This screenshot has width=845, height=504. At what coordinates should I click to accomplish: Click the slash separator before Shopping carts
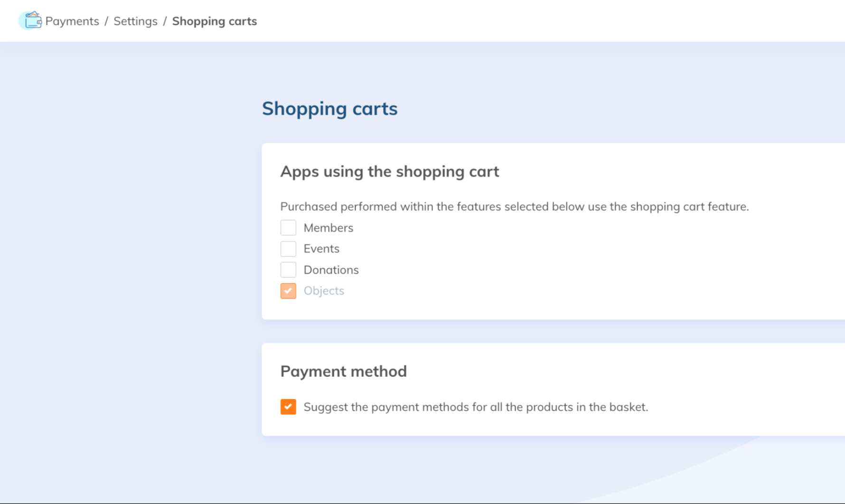pyautogui.click(x=165, y=21)
